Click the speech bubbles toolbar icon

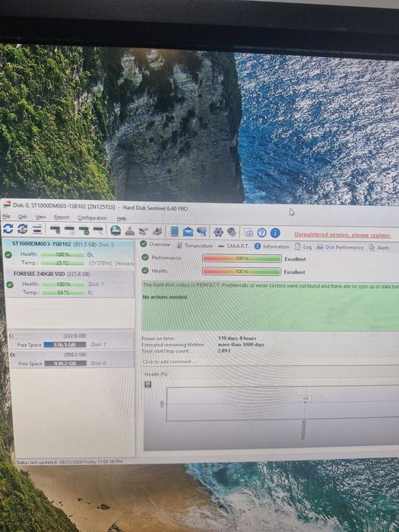(202, 232)
